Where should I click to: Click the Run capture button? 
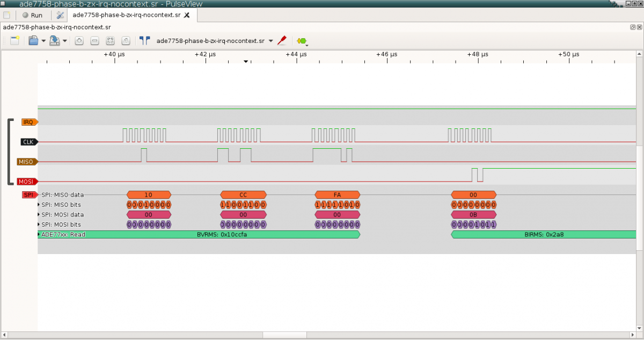[x=33, y=15]
